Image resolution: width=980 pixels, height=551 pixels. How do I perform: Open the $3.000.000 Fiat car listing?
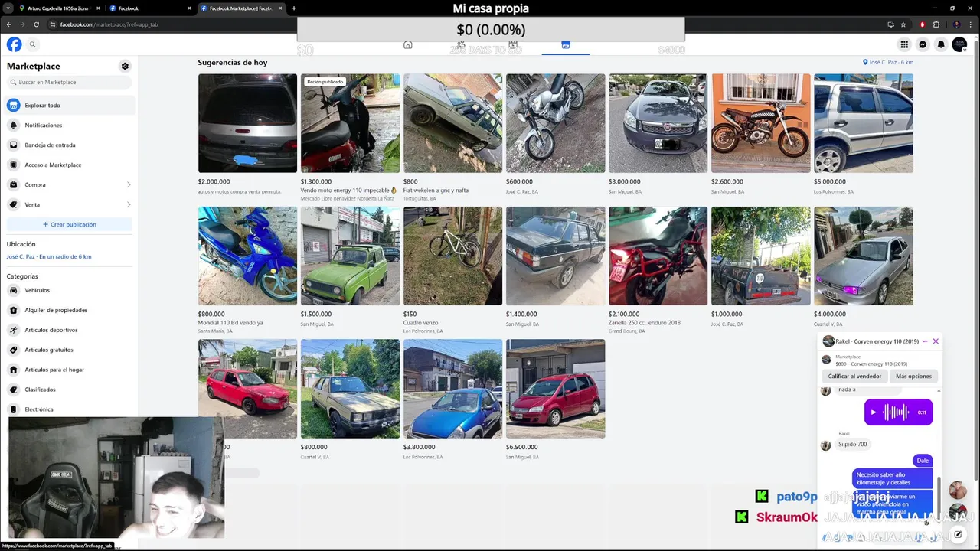pyautogui.click(x=658, y=123)
